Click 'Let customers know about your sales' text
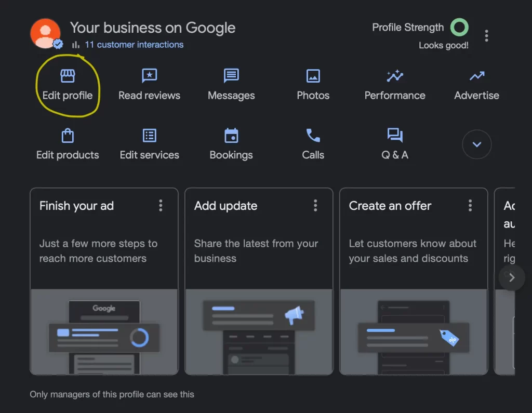532x413 pixels. [x=413, y=251]
